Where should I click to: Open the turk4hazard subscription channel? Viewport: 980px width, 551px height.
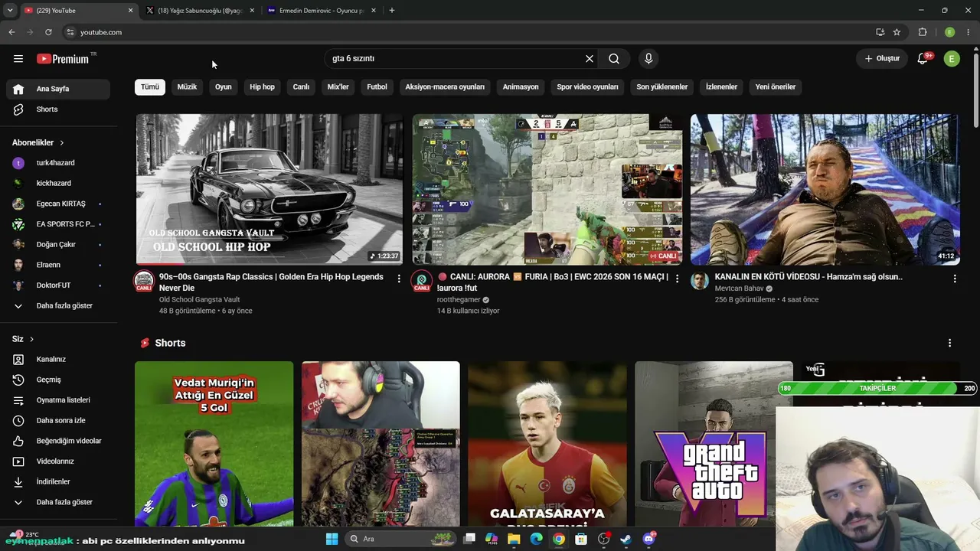(x=58, y=163)
